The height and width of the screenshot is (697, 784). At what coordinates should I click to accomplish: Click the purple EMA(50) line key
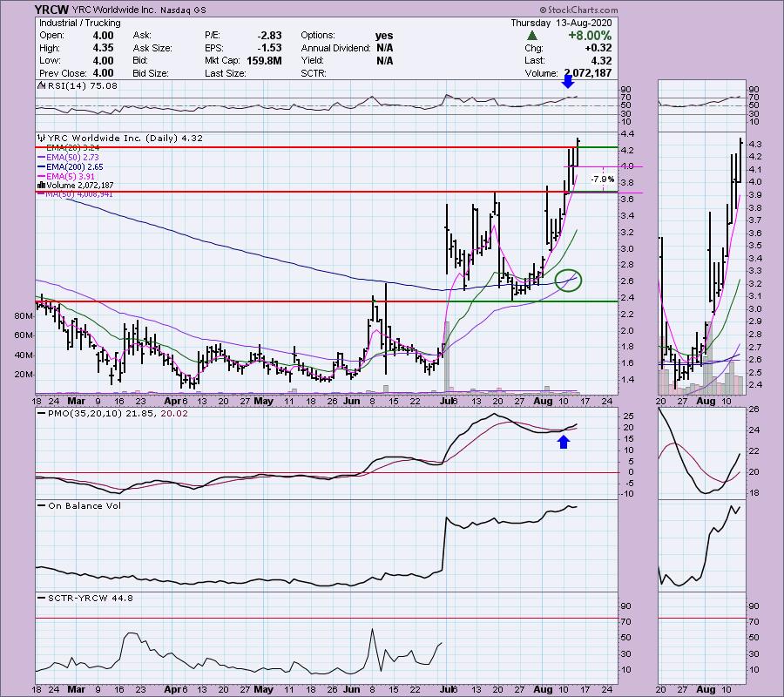point(42,158)
